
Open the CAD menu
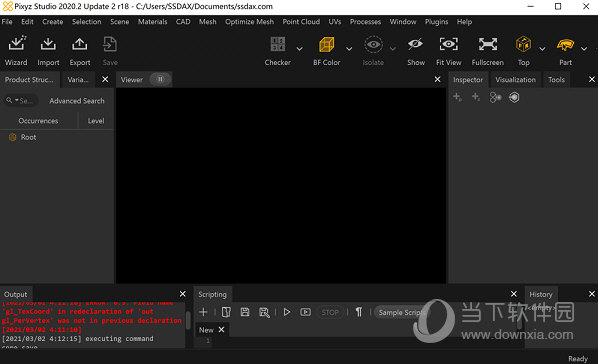(x=183, y=22)
